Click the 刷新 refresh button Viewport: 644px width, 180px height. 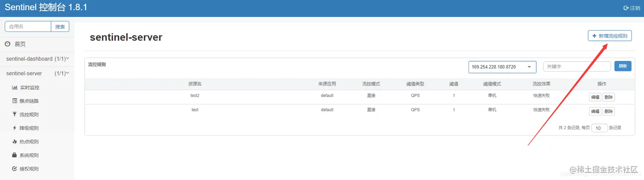(623, 66)
